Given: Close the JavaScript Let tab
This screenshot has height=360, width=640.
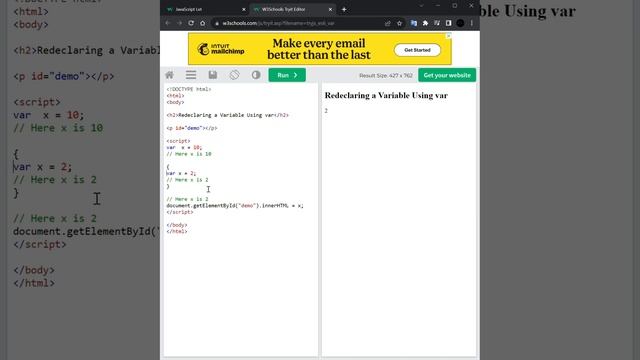Looking at the screenshot, I should click(244, 9).
